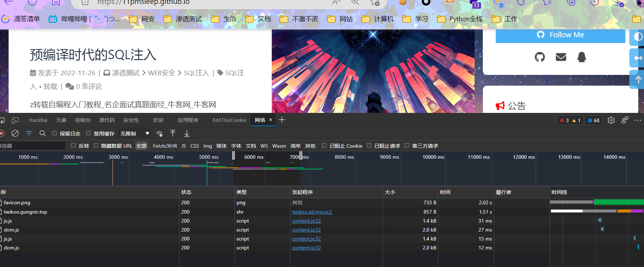Open more DevTools options (three dots)
The height and width of the screenshot is (267, 644).
click(638, 120)
